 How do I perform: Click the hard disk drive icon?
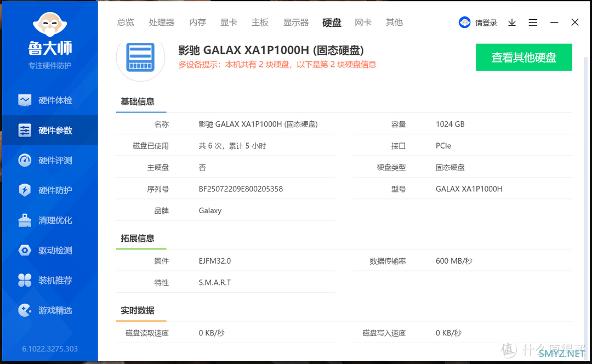[140, 58]
